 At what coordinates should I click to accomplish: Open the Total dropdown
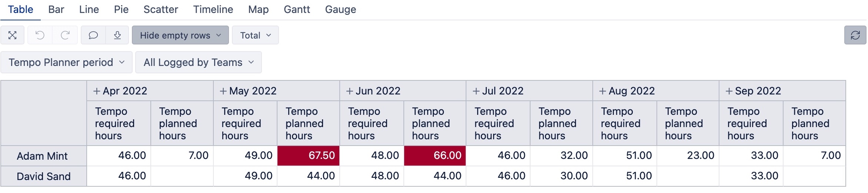(255, 35)
